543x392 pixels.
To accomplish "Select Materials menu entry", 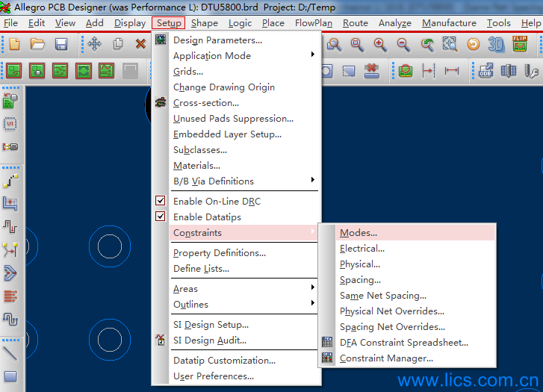I will tap(244, 166).
